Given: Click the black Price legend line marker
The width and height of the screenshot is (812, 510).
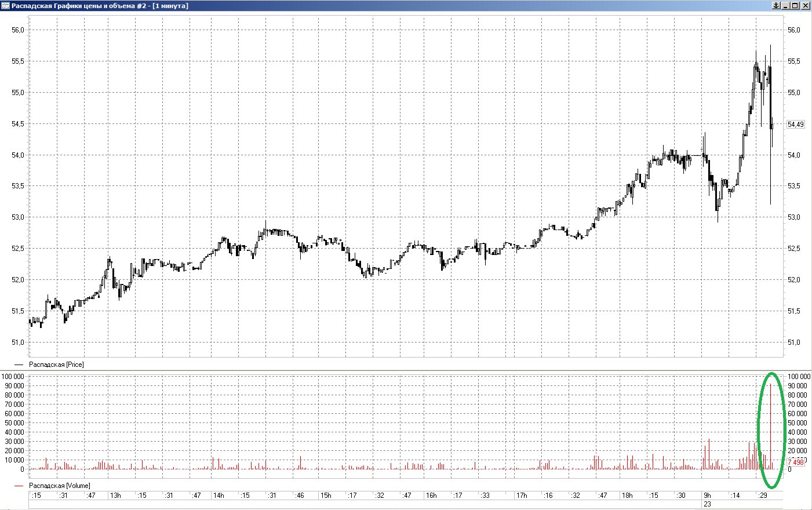Looking at the screenshot, I should pyautogui.click(x=19, y=365).
